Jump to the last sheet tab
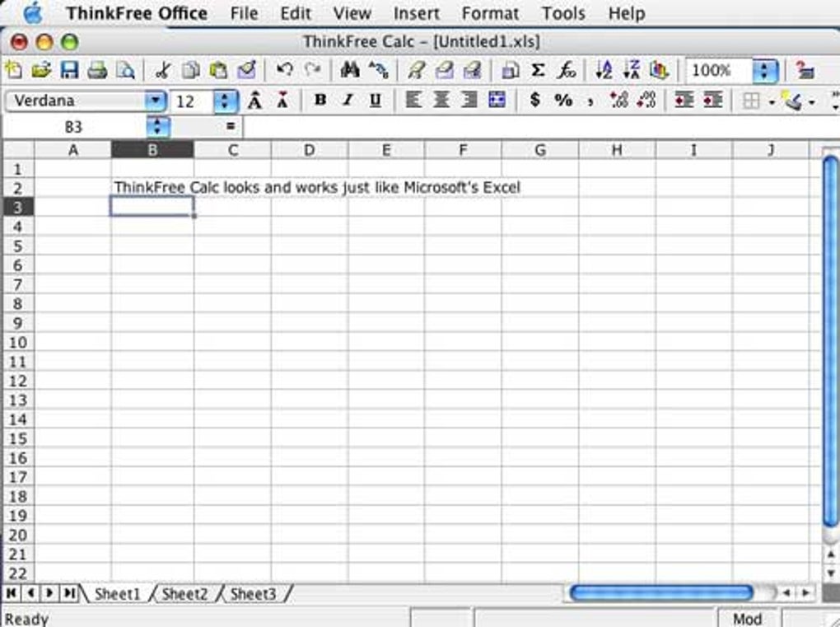 [x=69, y=592]
